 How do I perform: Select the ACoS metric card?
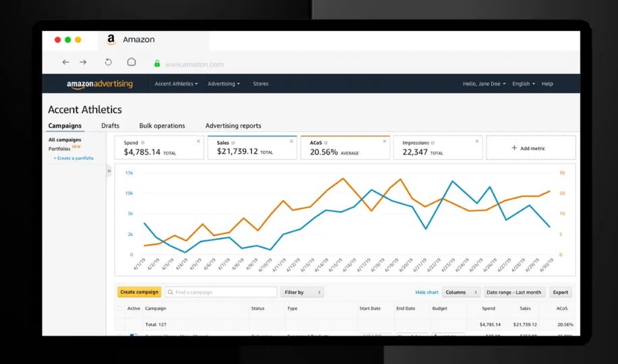pos(345,148)
